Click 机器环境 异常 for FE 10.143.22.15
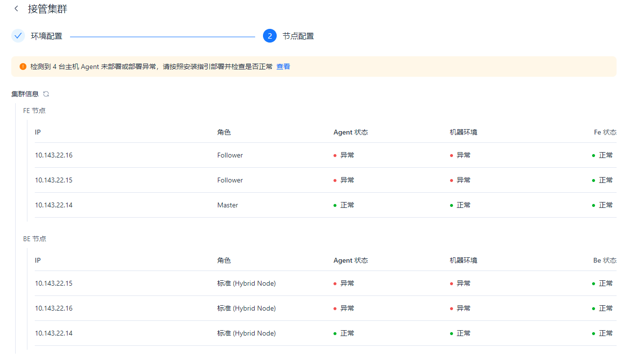This screenshot has height=361, width=644. [460, 180]
